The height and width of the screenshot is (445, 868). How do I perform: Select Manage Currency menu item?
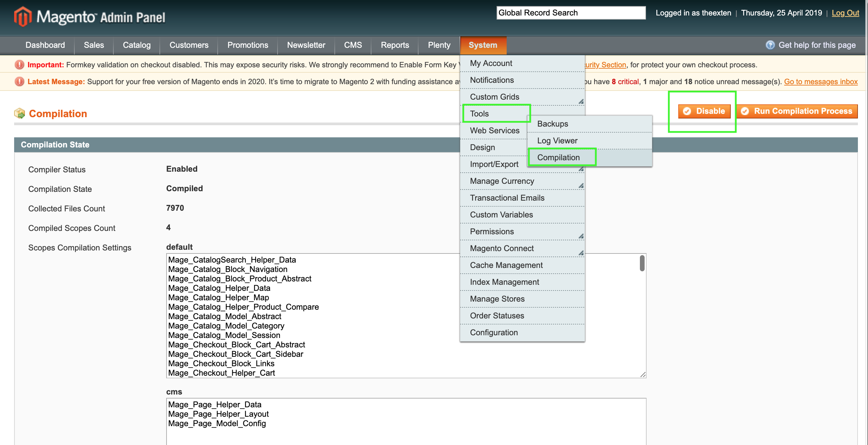tap(522, 181)
